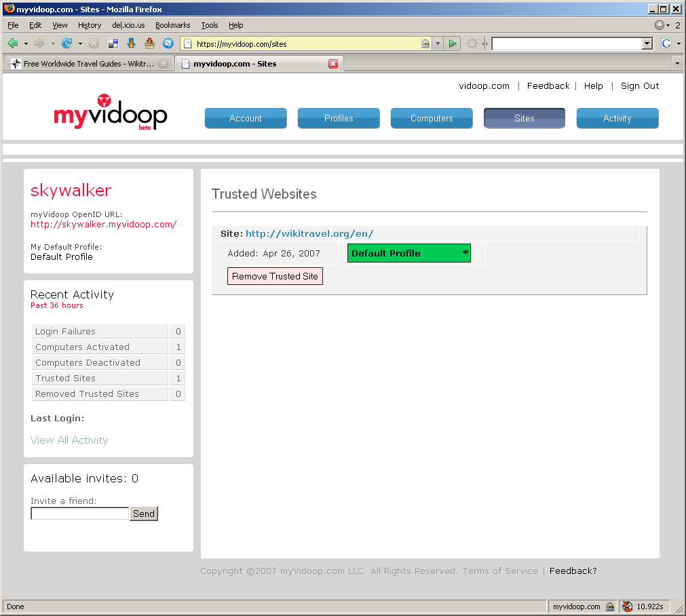The image size is (686, 616).
Task: Click the padlock icon in the status bar
Action: coord(610,607)
